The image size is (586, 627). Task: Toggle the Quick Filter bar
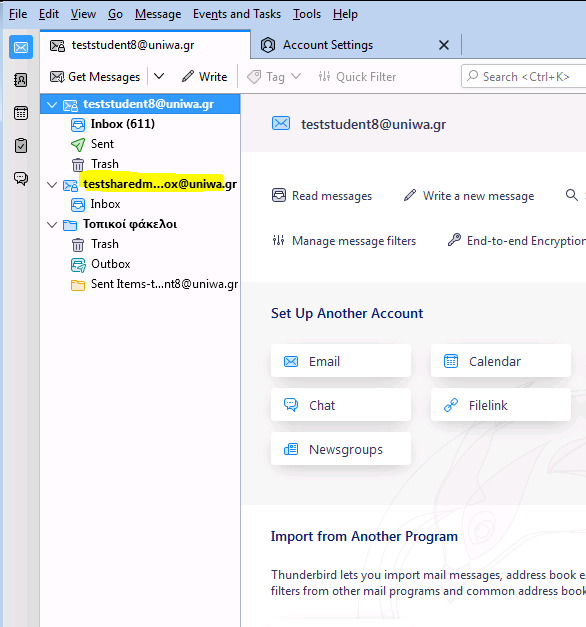[357, 76]
